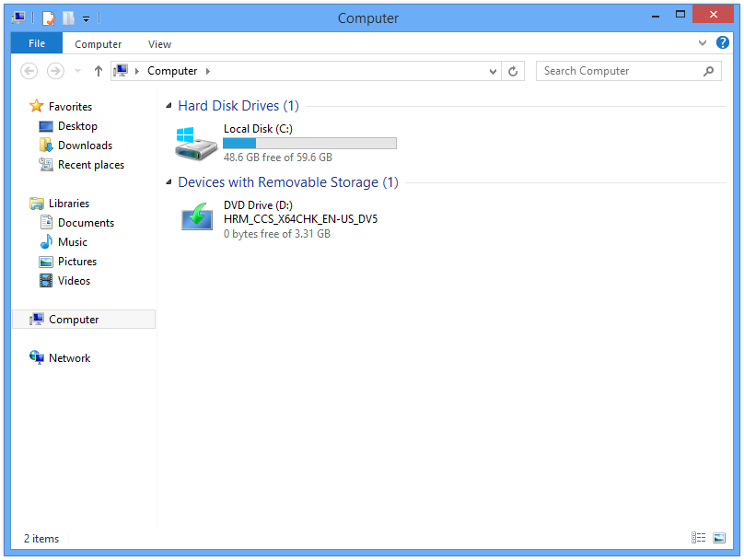Click the Local Disk (C:) label
744x560 pixels.
258,129
